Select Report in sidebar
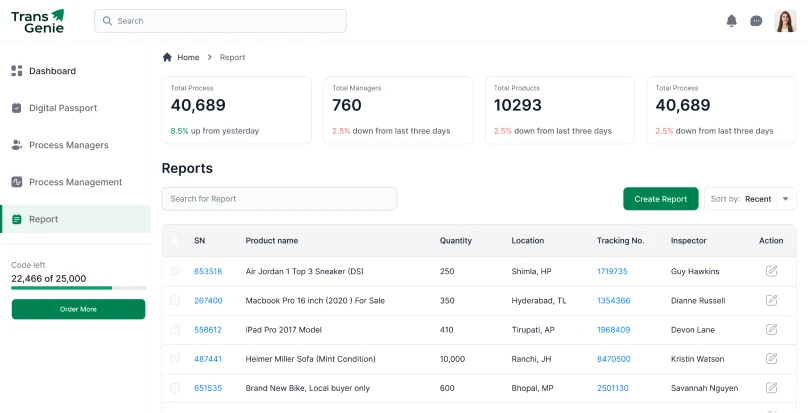The width and height of the screenshot is (808, 413). coord(75,219)
